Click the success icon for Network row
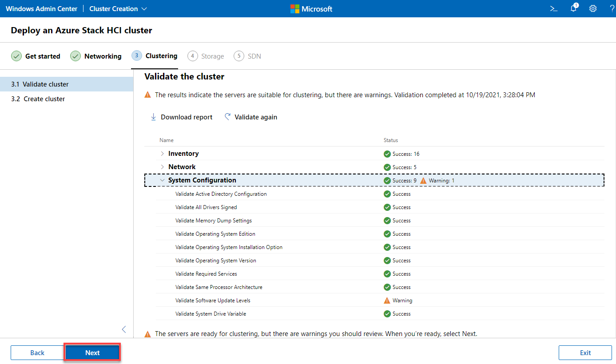Image resolution: width=616 pixels, height=364 pixels. pyautogui.click(x=387, y=167)
